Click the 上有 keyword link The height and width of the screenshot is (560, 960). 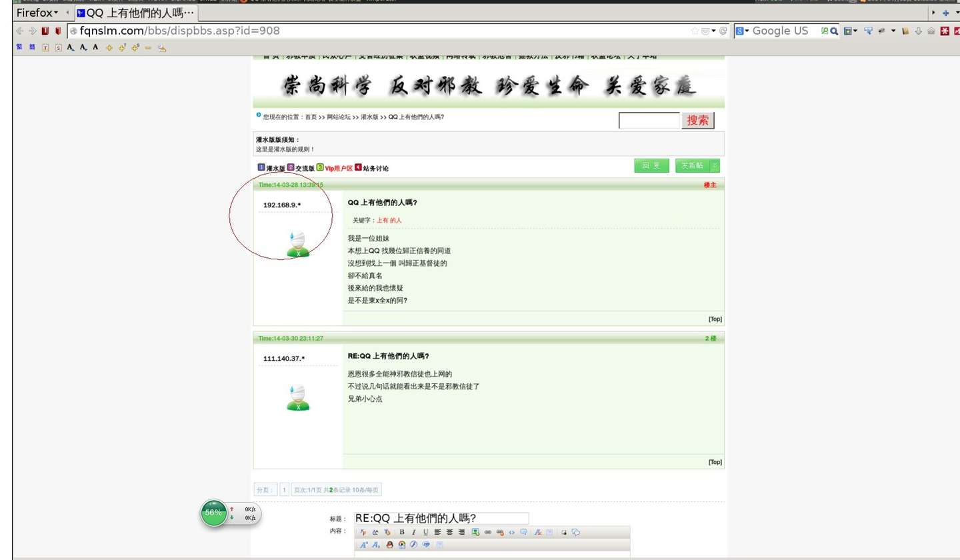(383, 219)
